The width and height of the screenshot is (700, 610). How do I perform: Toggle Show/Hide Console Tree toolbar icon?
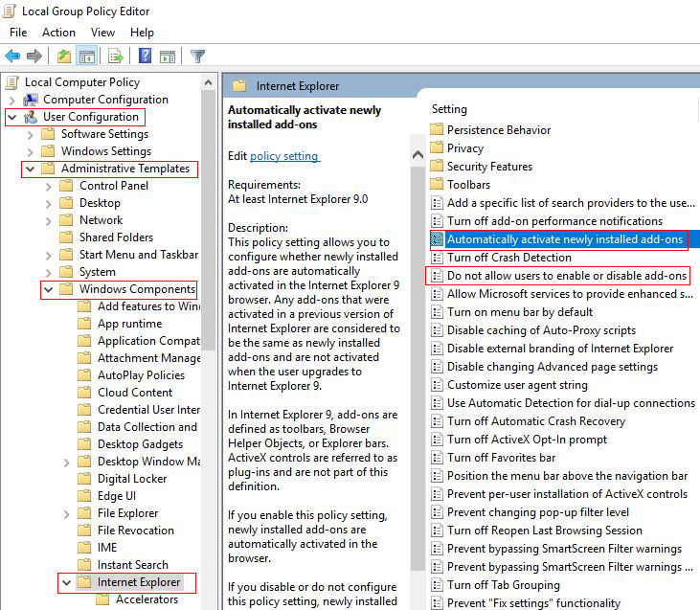(86, 56)
